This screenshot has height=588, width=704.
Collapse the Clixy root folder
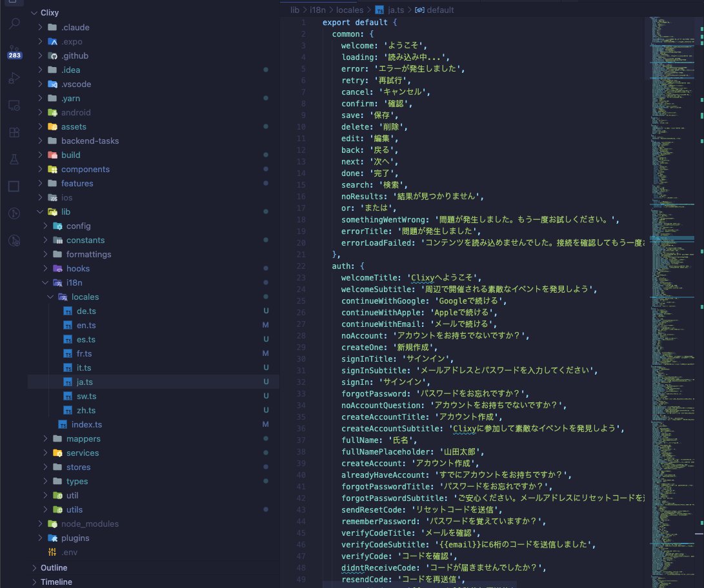(34, 13)
